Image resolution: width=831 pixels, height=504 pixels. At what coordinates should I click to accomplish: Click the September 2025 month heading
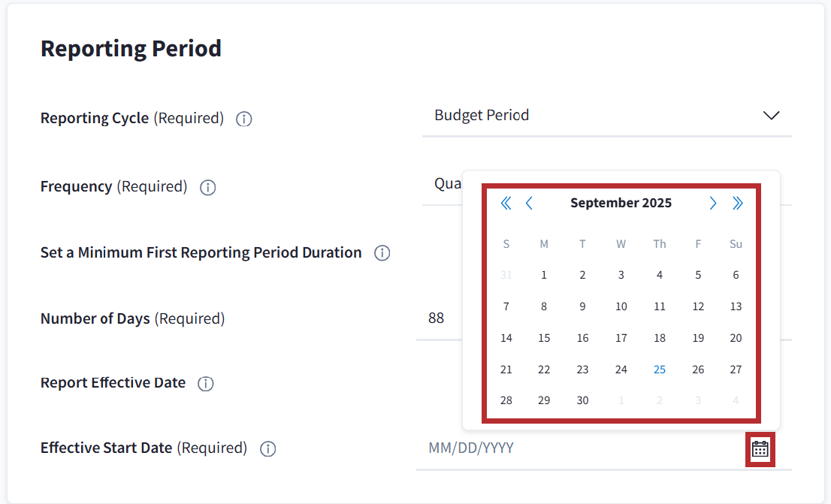621,203
